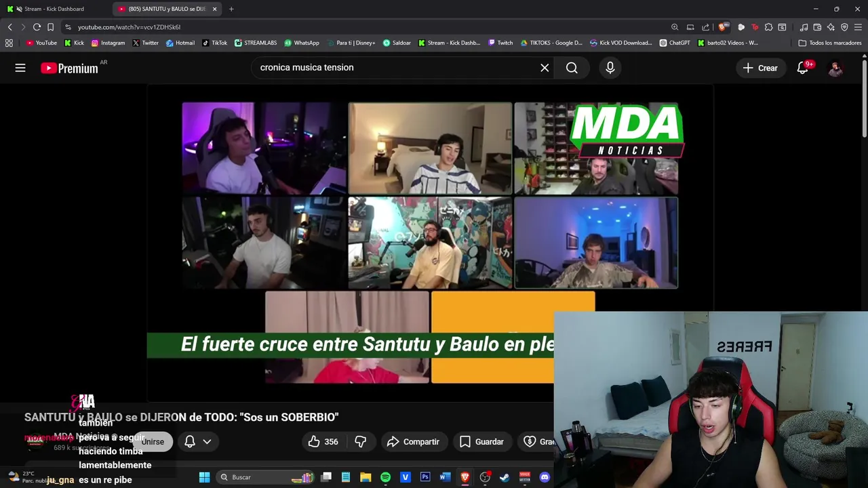Open File Explorer from the taskbar

[366, 477]
